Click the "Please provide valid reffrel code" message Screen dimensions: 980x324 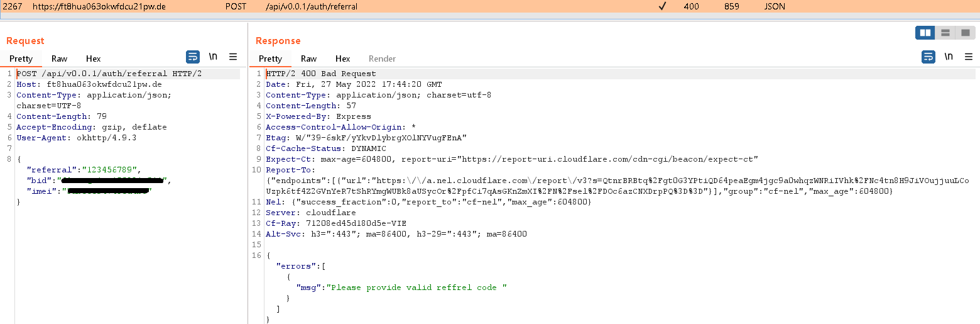[416, 288]
